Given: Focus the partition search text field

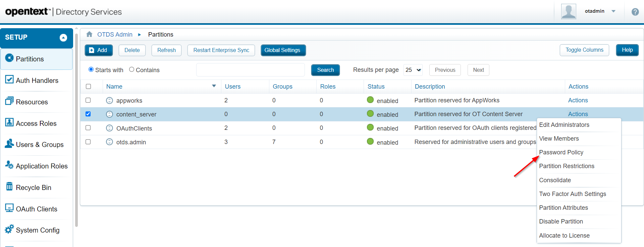Looking at the screenshot, I should pyautogui.click(x=250, y=70).
